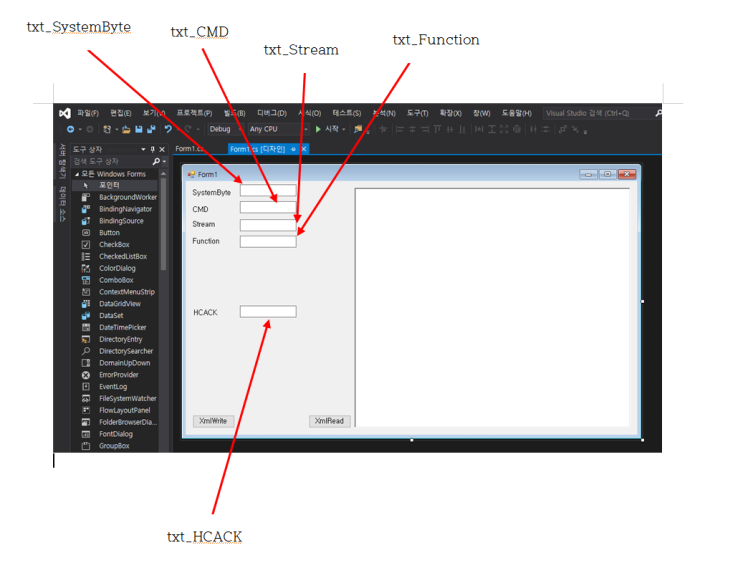This screenshot has width=743, height=563.
Task: Select FileSystemWatcher in the toolbox
Action: point(115,399)
